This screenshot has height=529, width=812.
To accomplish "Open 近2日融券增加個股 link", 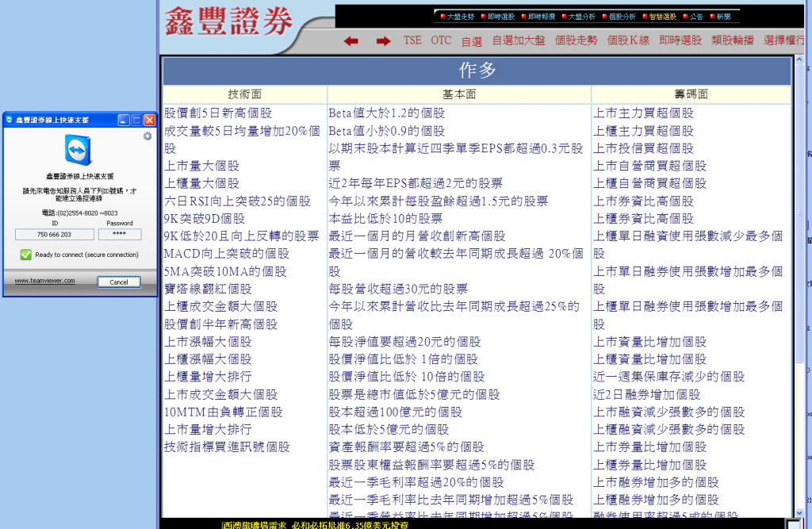I will (647, 395).
